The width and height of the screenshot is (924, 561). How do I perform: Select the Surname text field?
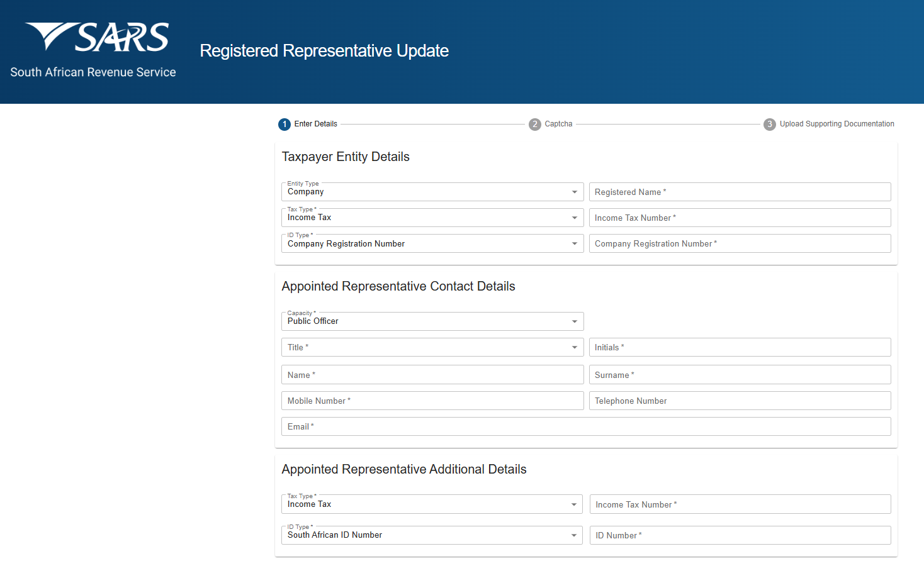pos(740,375)
